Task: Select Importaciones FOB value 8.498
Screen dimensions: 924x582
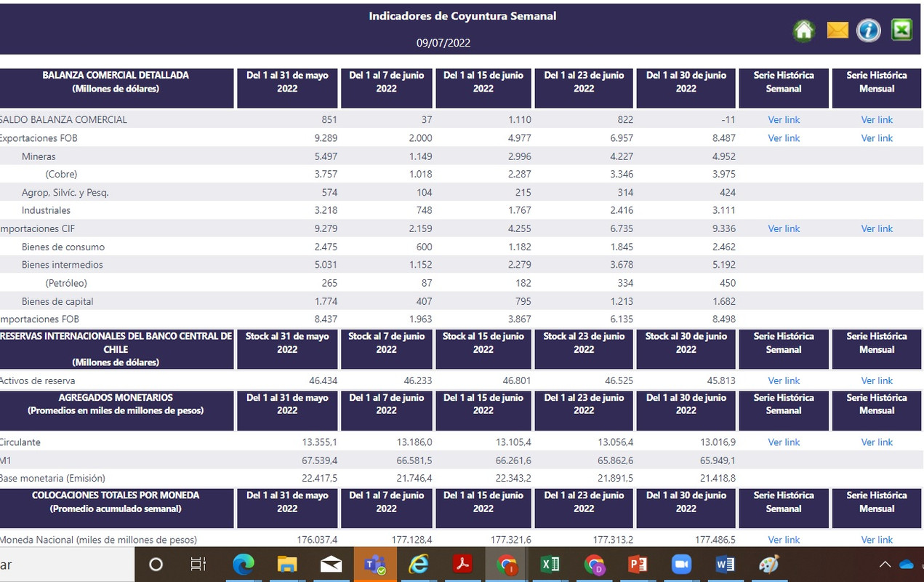Action: click(x=723, y=319)
